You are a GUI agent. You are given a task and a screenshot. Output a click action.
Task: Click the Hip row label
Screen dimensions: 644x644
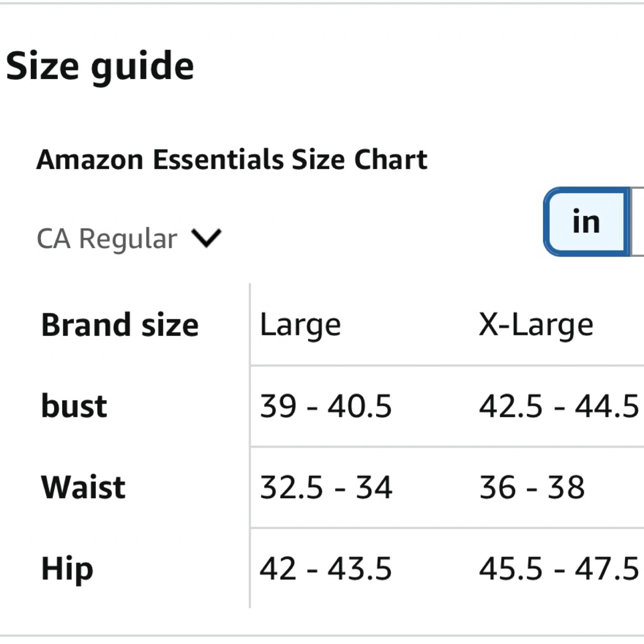(67, 568)
